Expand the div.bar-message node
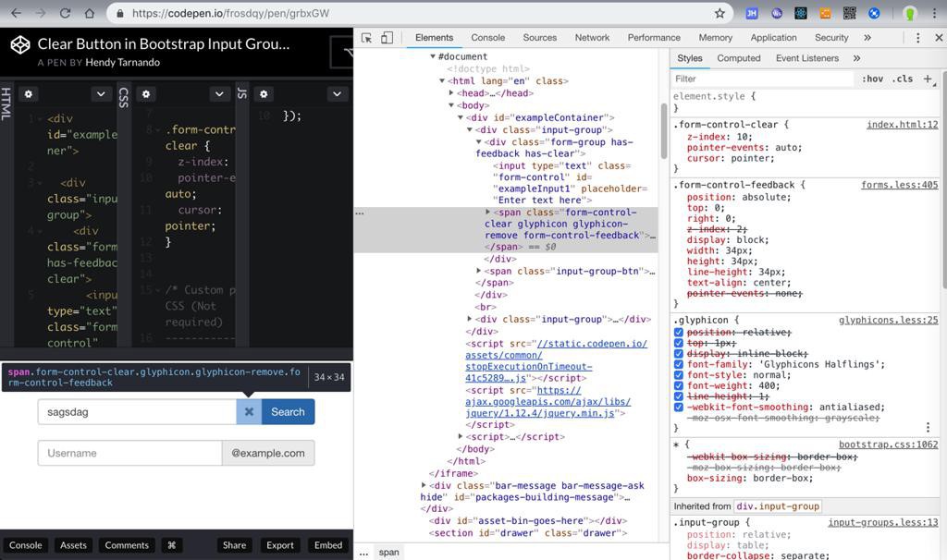947x560 pixels. pyautogui.click(x=424, y=485)
